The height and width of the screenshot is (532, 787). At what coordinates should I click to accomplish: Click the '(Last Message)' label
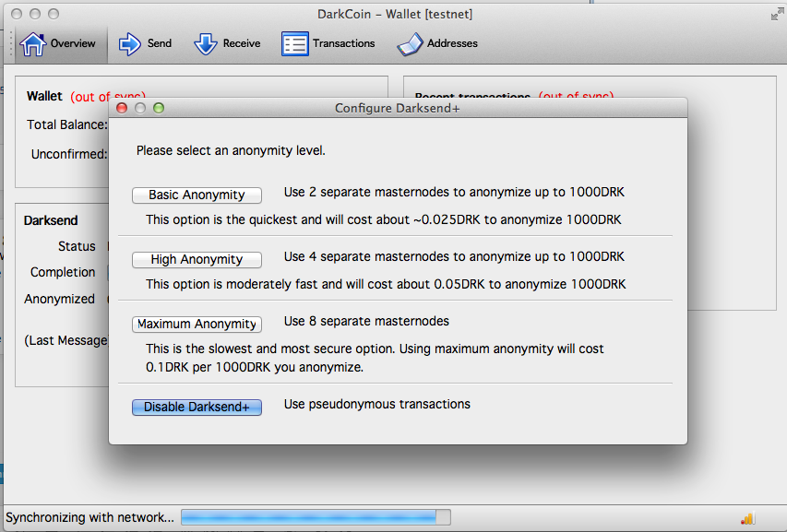[x=66, y=341]
